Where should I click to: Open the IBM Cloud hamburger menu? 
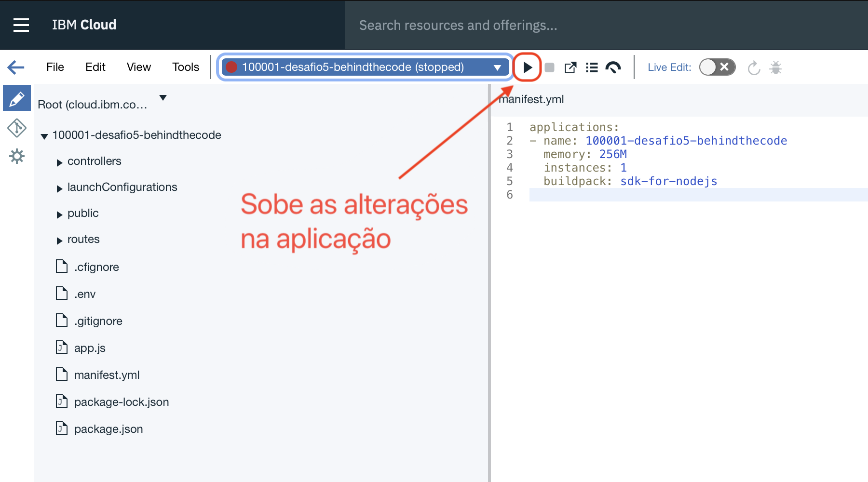tap(21, 25)
